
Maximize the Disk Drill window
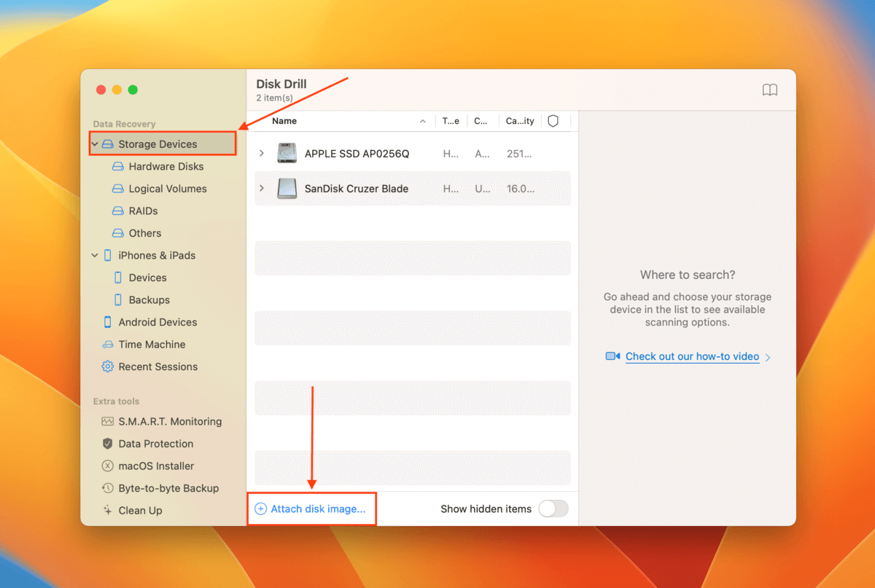tap(133, 90)
